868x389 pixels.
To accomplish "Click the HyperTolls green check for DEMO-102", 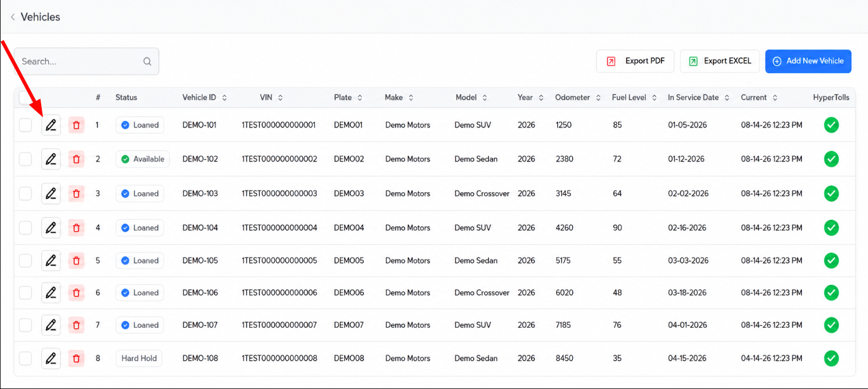I will click(x=831, y=159).
